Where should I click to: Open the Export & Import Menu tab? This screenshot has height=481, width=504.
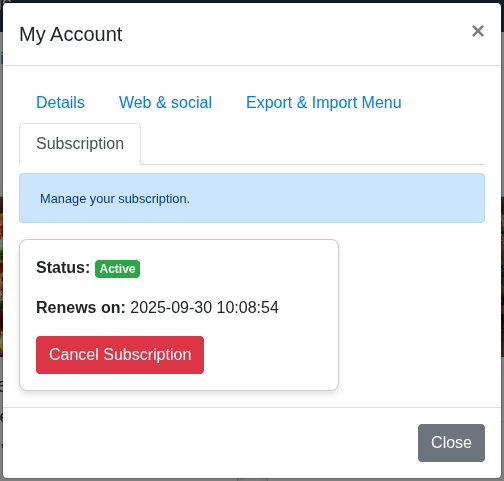coord(323,102)
